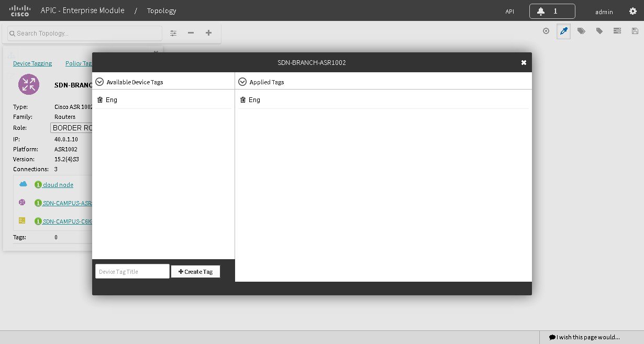
Task: Delete Eng from applied tags trash icon
Action: point(243,99)
